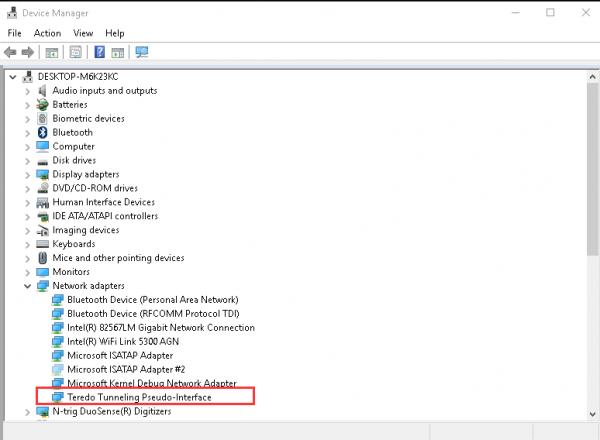
Task: Click Show/Hide Console Tree toolbar icon
Action: 52,52
